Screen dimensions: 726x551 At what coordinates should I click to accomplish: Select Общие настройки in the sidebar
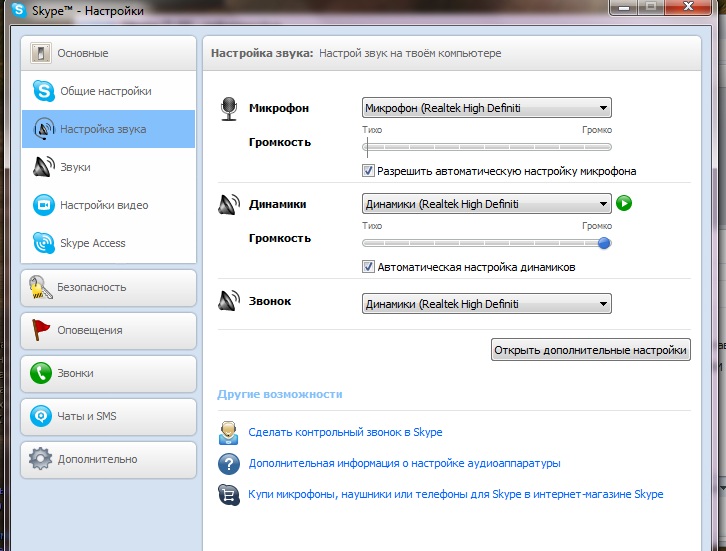click(108, 91)
